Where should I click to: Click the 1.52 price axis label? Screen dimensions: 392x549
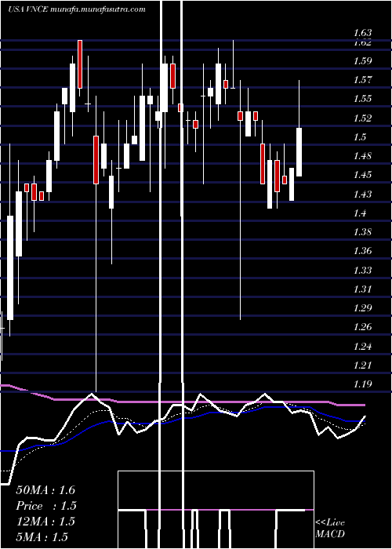pos(362,118)
